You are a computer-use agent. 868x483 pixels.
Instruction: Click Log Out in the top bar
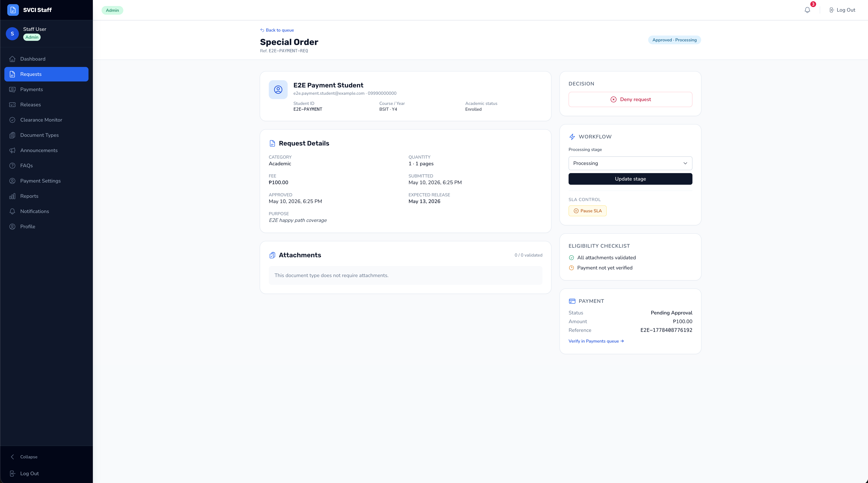coord(842,10)
